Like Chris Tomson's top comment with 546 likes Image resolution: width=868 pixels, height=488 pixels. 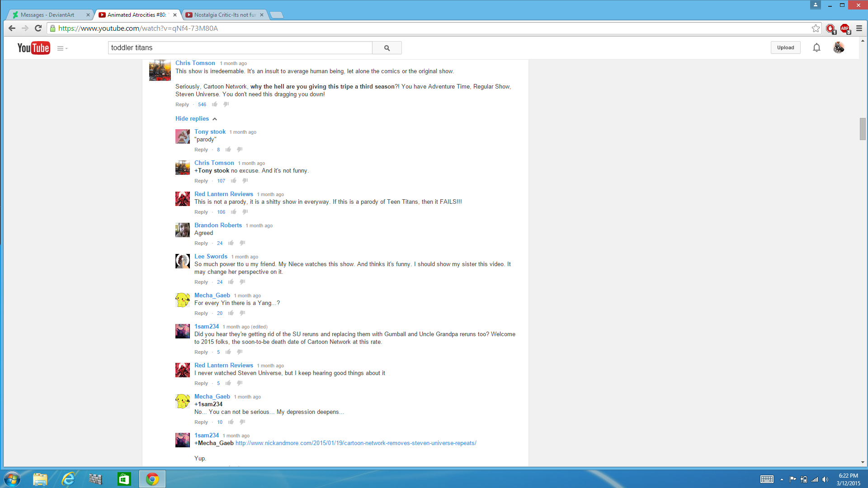[215, 104]
